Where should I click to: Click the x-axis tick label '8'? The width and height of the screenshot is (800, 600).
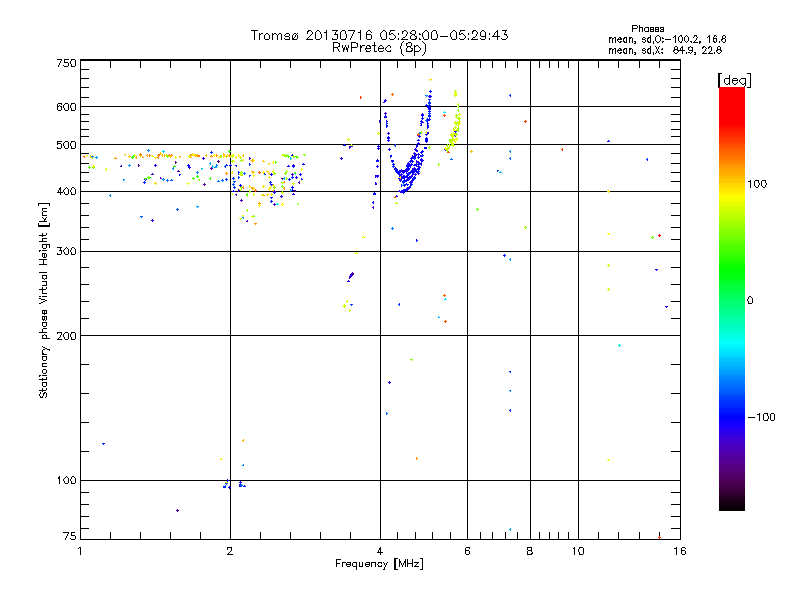tap(530, 551)
